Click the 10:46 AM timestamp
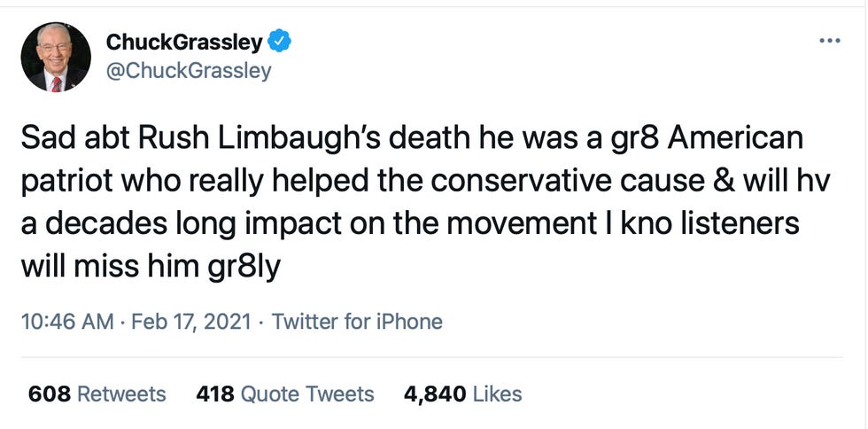868x429 pixels. click(66, 322)
